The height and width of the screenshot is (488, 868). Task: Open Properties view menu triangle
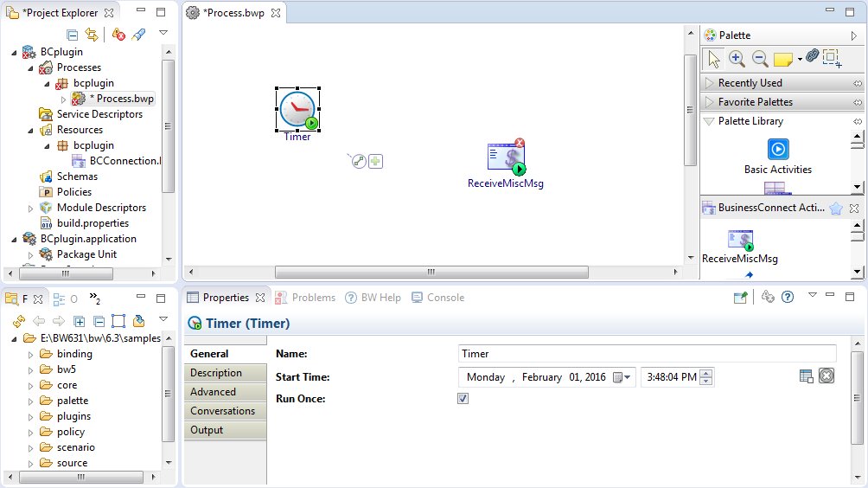coord(812,295)
